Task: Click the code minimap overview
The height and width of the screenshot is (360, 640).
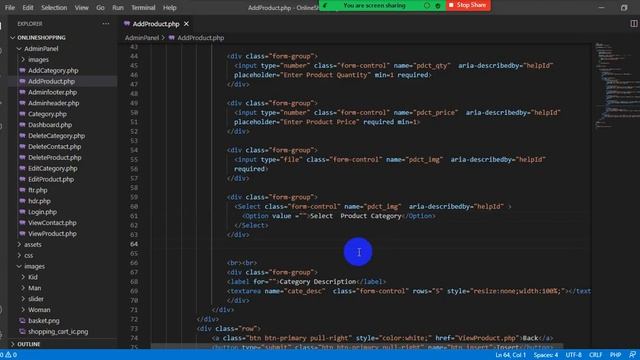Action: (616, 86)
